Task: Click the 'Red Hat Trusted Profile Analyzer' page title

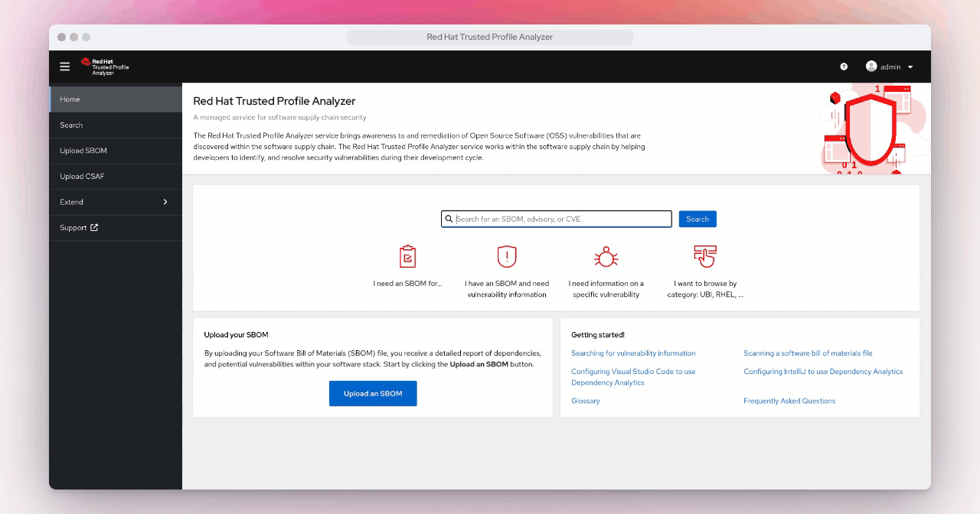Action: (x=274, y=101)
